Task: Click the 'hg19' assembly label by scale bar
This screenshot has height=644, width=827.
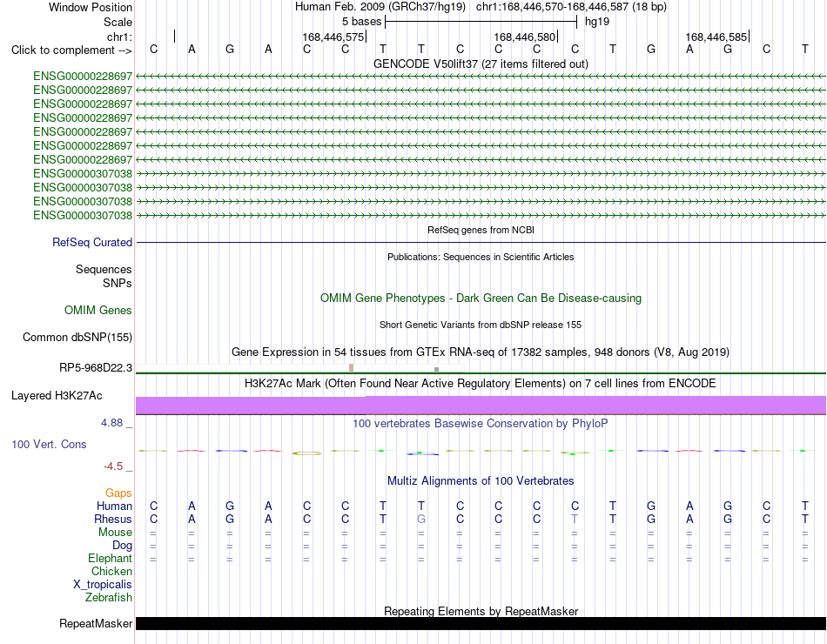Action: 597,22
